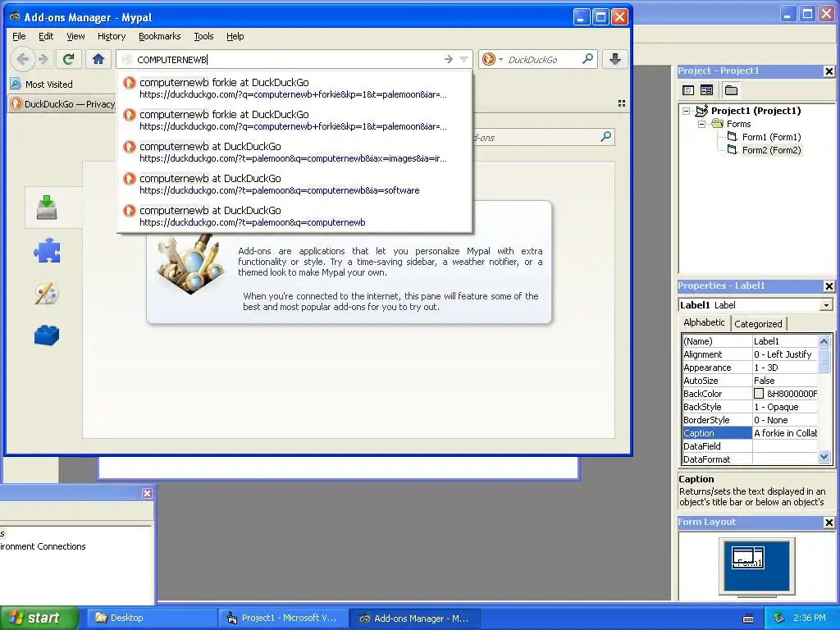The width and height of the screenshot is (840, 630).
Task: Click the DuckDuckGo search engine icon
Action: [x=489, y=59]
